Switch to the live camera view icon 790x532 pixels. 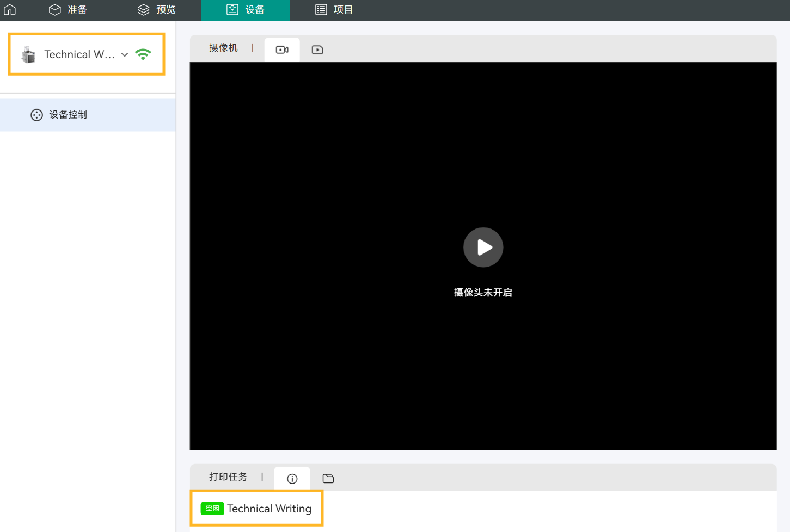(x=282, y=50)
